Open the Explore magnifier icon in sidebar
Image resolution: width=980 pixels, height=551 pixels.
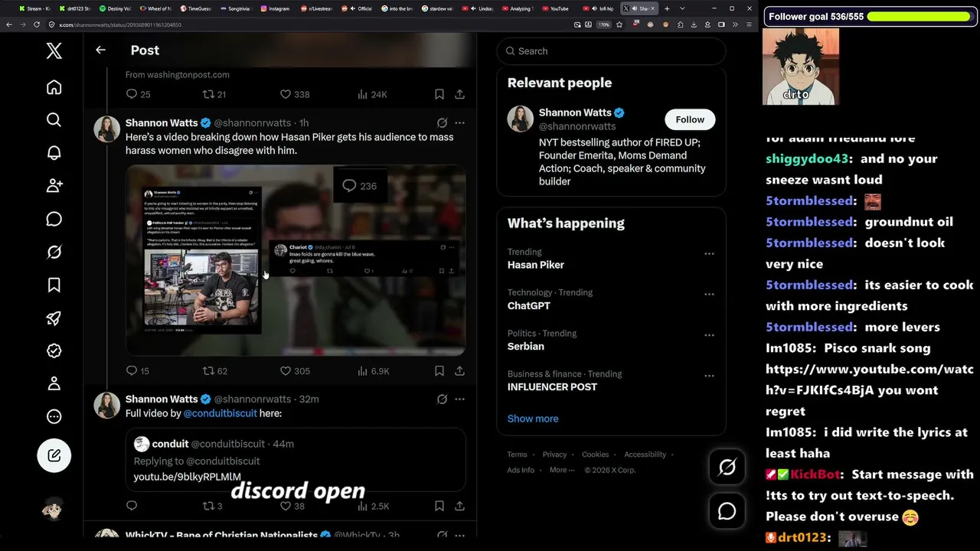[x=54, y=119]
